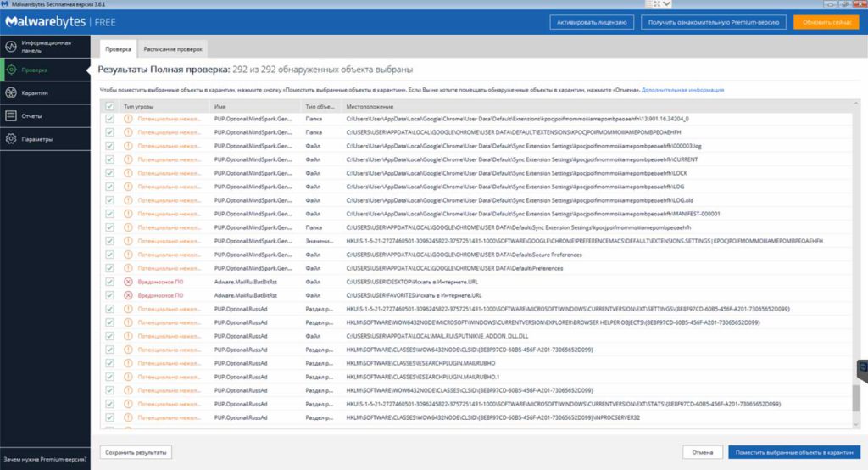This screenshot has width=868, height=470.
Task: Click vertical scrollbar thumb of results list
Action: tap(856, 398)
